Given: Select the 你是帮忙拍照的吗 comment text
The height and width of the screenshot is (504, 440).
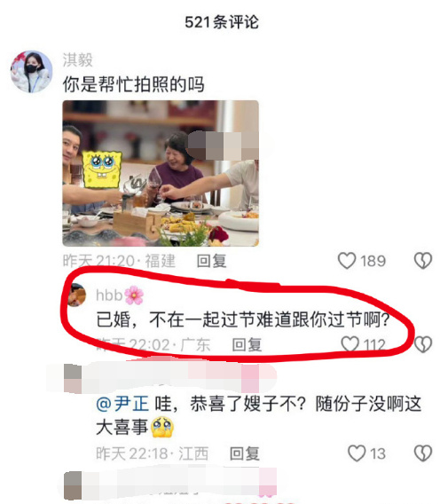Looking at the screenshot, I should pos(133,84).
